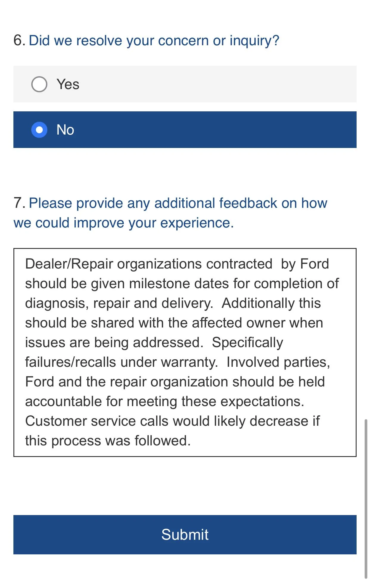The image size is (370, 588).
Task: Submit the survey with Submit button
Action: pyautogui.click(x=185, y=534)
